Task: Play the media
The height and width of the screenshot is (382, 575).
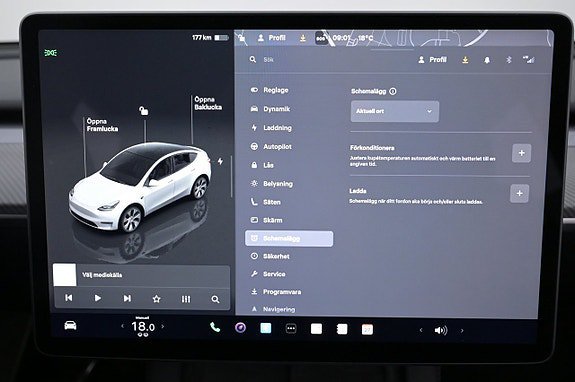Action: [98, 298]
